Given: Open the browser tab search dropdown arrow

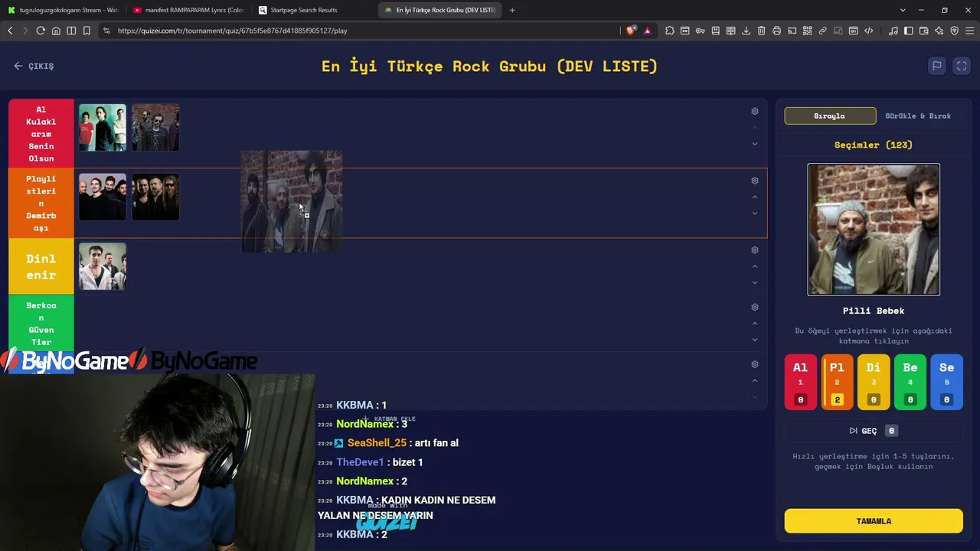Looking at the screenshot, I should [x=903, y=10].
